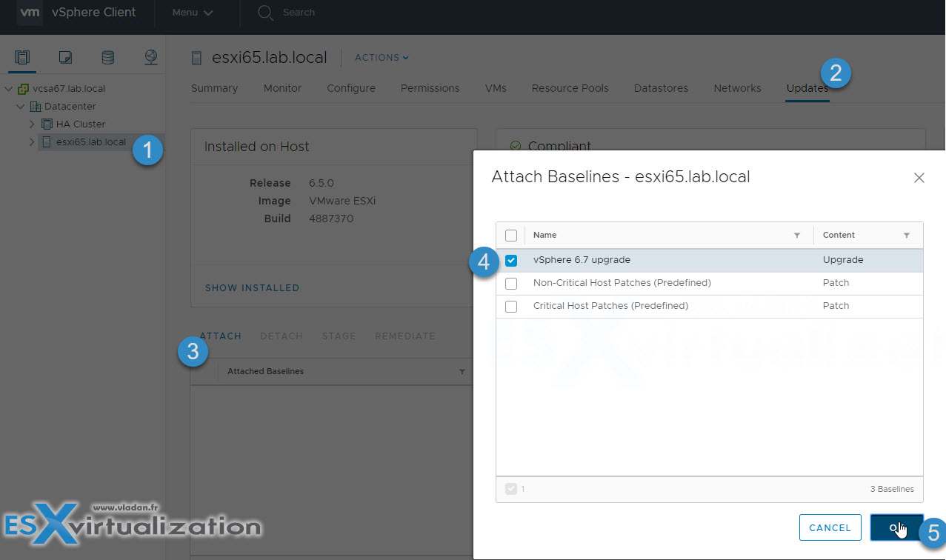
Task: Click the SHOW INSTALLED link
Action: 252,287
